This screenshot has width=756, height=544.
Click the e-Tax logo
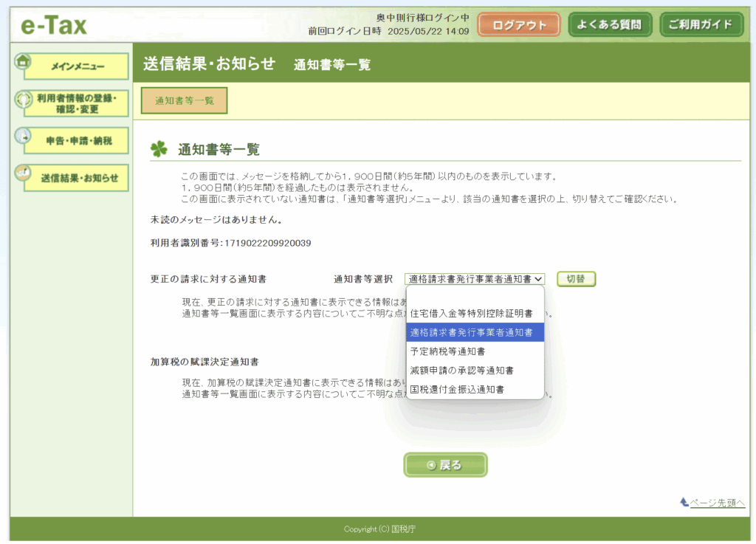point(53,26)
